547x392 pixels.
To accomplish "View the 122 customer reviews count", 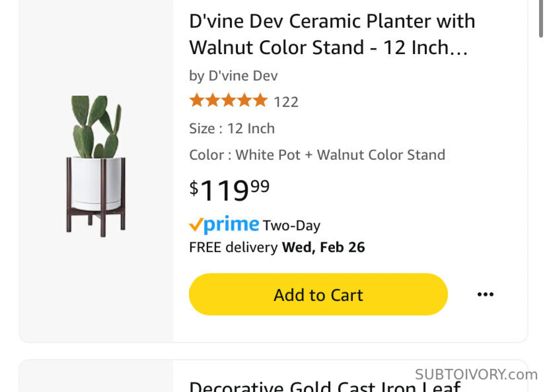I will click(286, 102).
